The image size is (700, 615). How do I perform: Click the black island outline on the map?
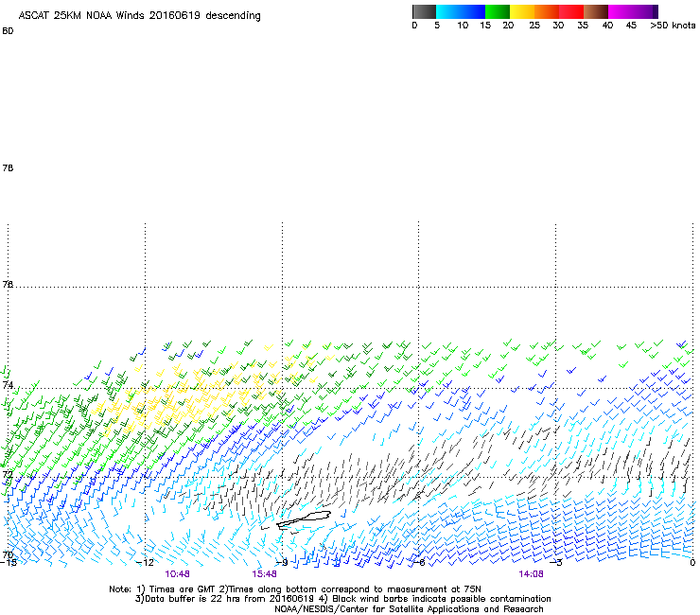(x=304, y=519)
